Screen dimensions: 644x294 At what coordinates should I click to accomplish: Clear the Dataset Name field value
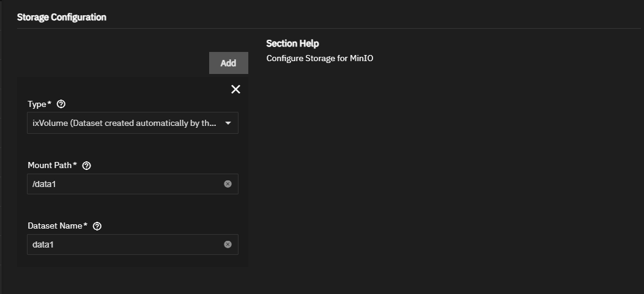[x=228, y=244]
